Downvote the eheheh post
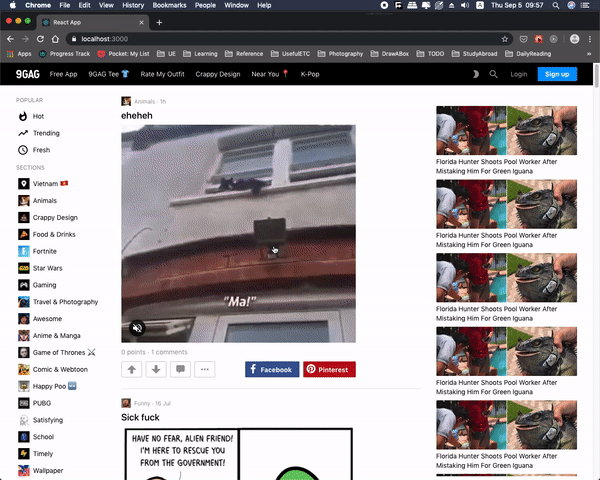 pyautogui.click(x=156, y=369)
